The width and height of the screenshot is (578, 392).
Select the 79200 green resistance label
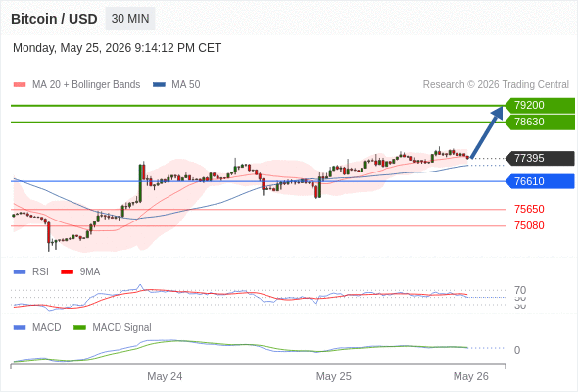[x=540, y=105]
